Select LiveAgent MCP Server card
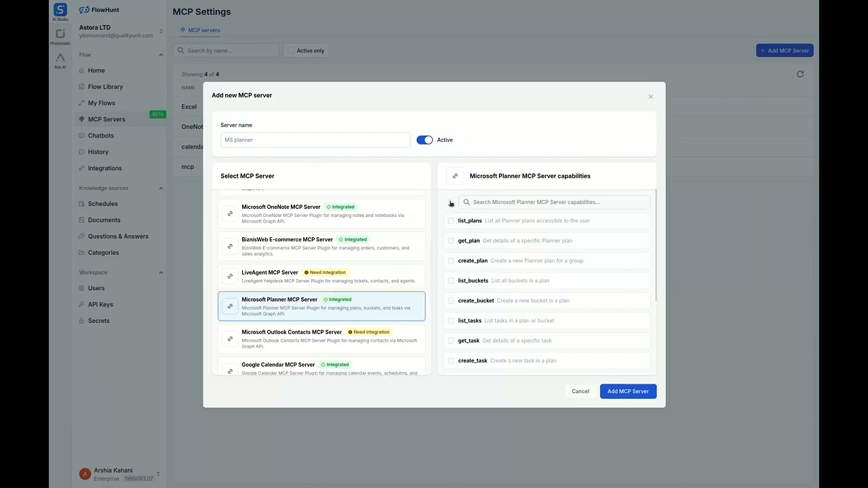868x488 pixels. coord(321,275)
